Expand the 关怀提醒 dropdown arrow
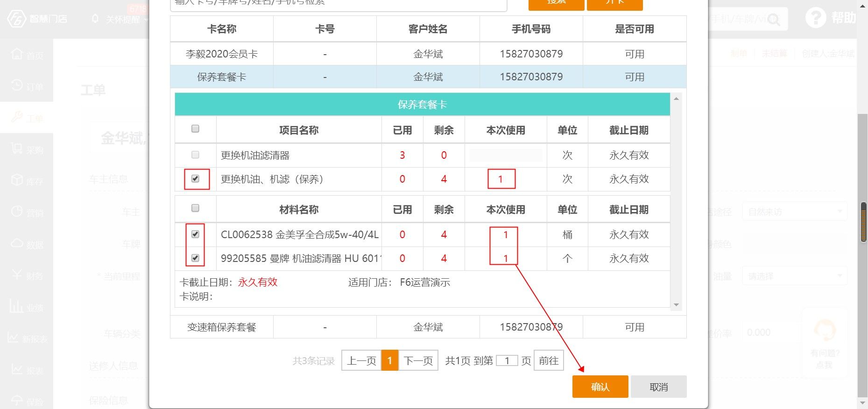Image resolution: width=868 pixels, height=409 pixels. (147, 20)
